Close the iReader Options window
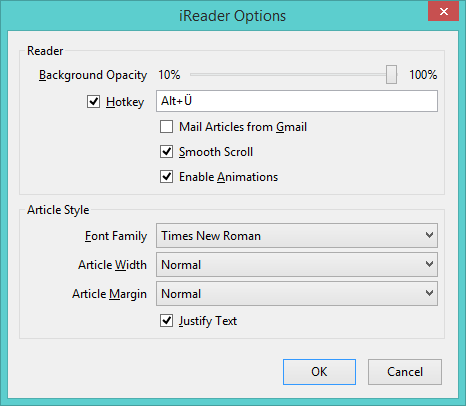This screenshot has height=406, width=466. [443, 12]
